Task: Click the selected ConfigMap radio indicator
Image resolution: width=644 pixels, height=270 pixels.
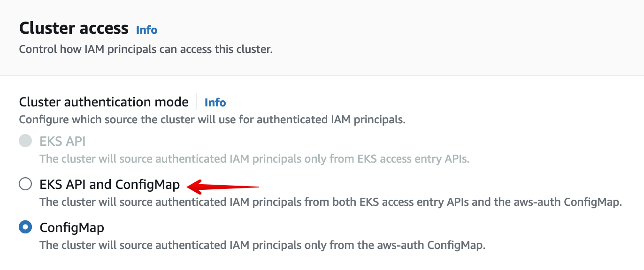Action: coord(26,227)
